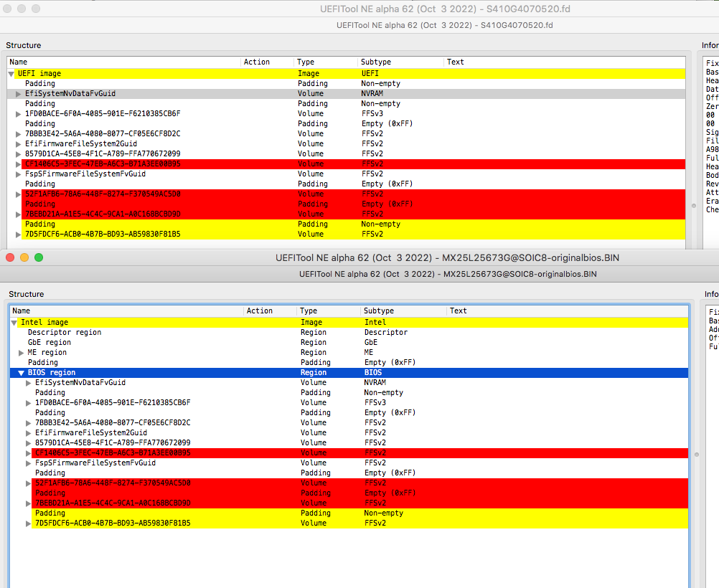Select Intel image row in bottom window
The image size is (719, 588).
[349, 322]
